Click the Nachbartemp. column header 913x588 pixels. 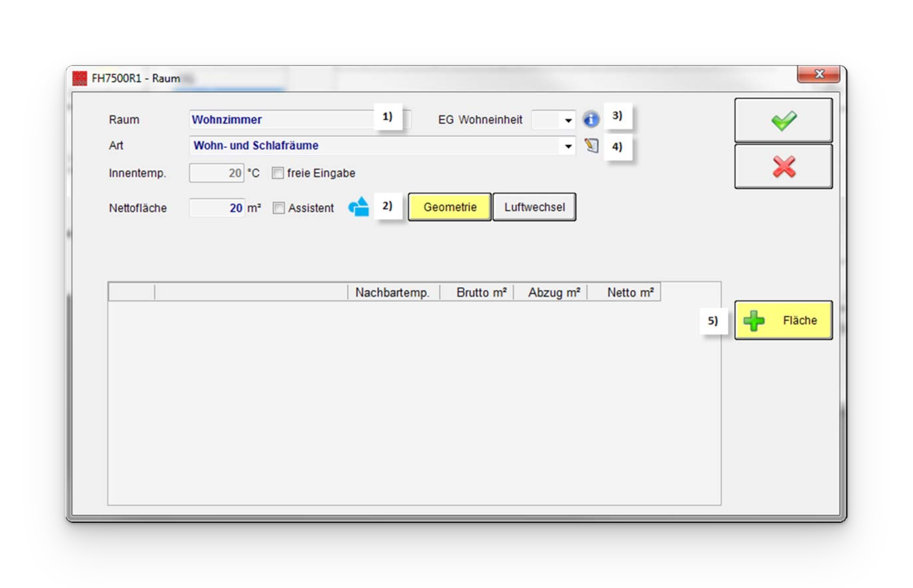[x=393, y=293]
